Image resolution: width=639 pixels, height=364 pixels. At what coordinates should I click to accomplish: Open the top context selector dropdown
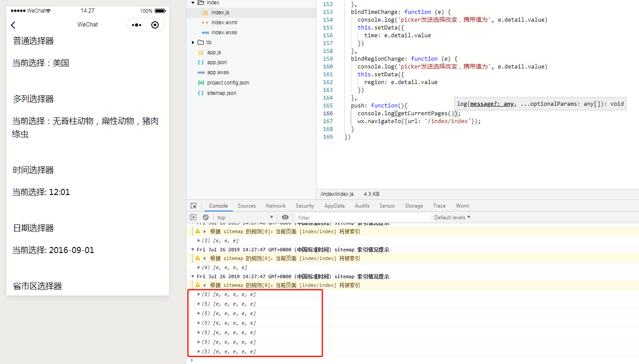(x=245, y=218)
